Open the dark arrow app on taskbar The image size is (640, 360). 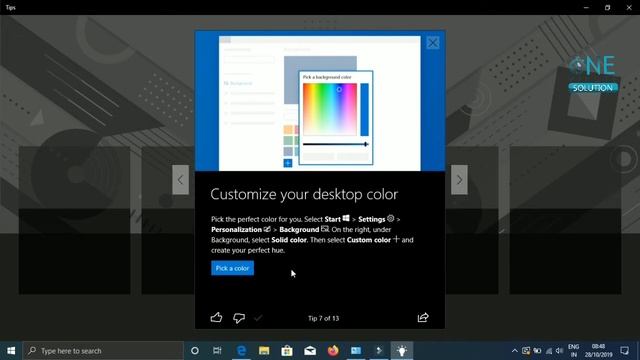pos(379,351)
